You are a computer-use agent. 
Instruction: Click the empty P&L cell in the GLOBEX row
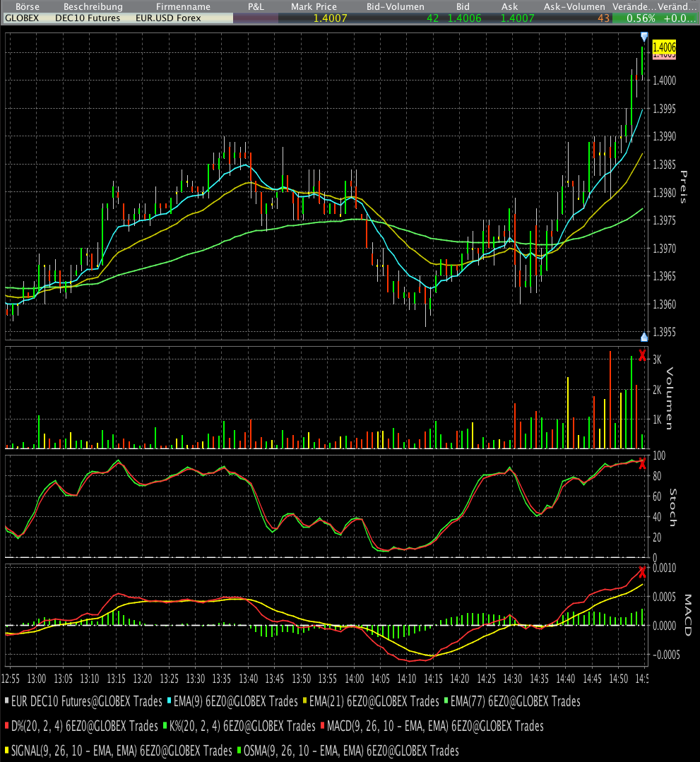[256, 18]
